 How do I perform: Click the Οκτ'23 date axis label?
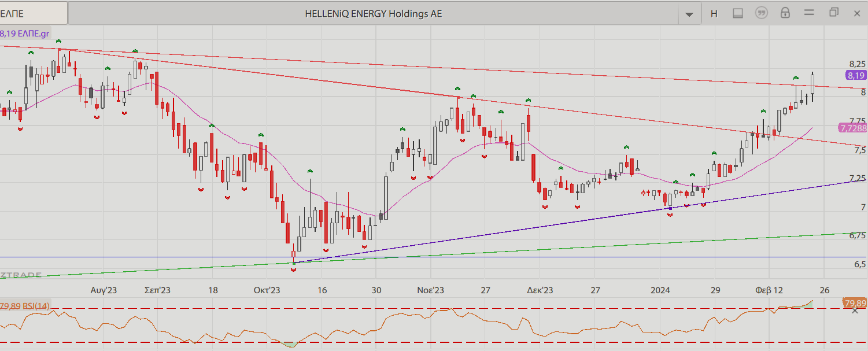[267, 290]
